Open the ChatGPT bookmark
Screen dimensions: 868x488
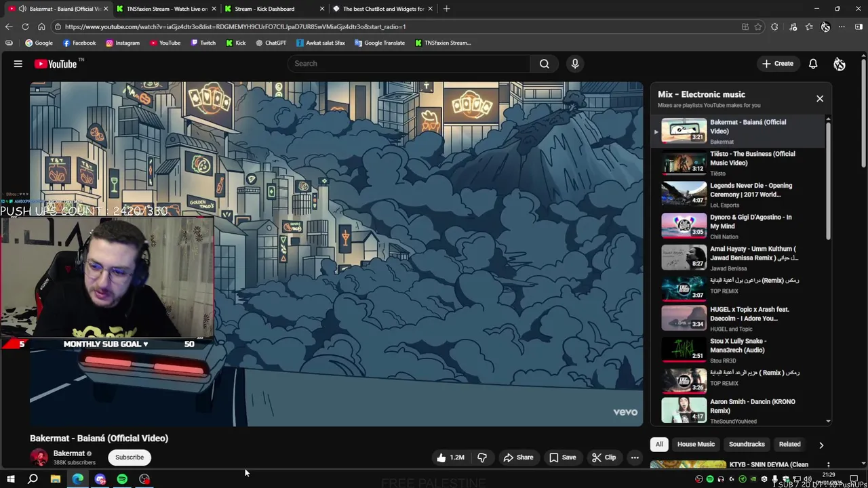[x=271, y=43]
